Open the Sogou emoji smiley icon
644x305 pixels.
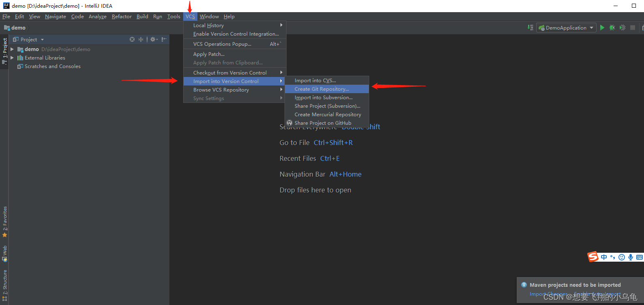pos(622,257)
